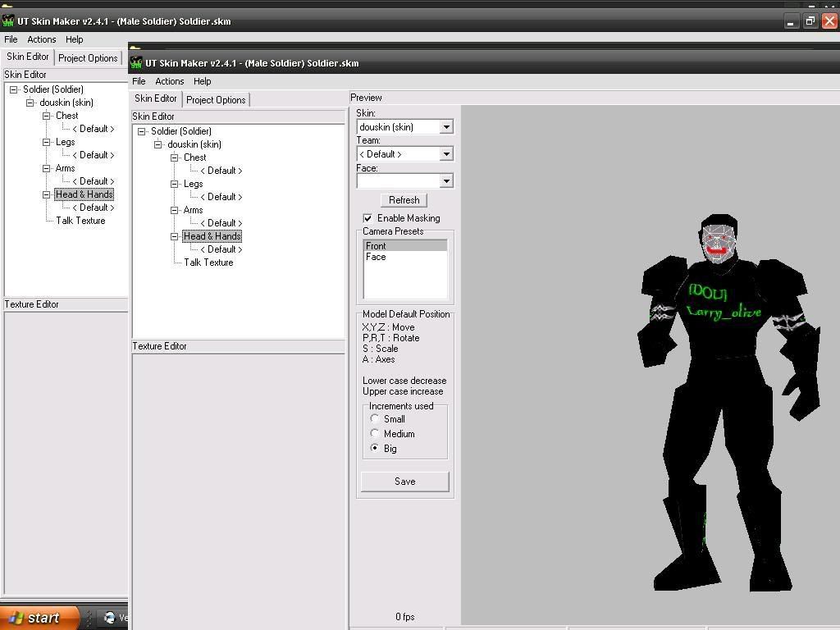Image resolution: width=840 pixels, height=630 pixels.
Task: Choose Small increments radio button
Action: coord(374,419)
